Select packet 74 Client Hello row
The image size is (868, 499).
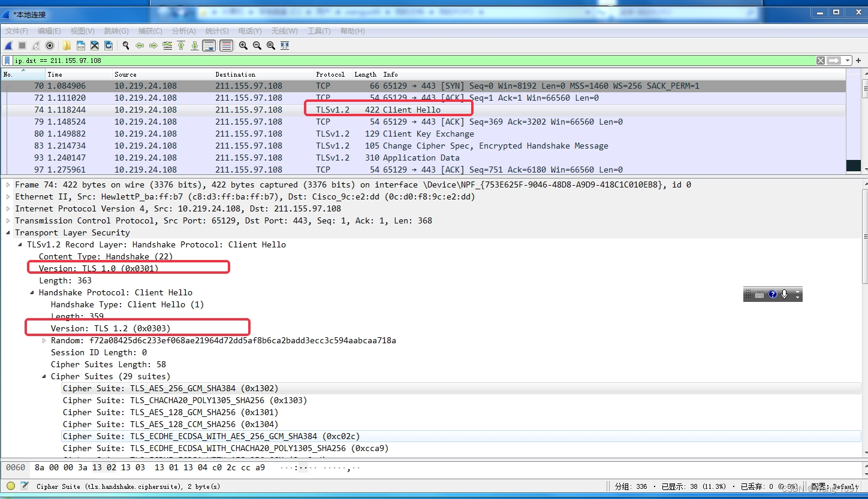tap(423, 110)
